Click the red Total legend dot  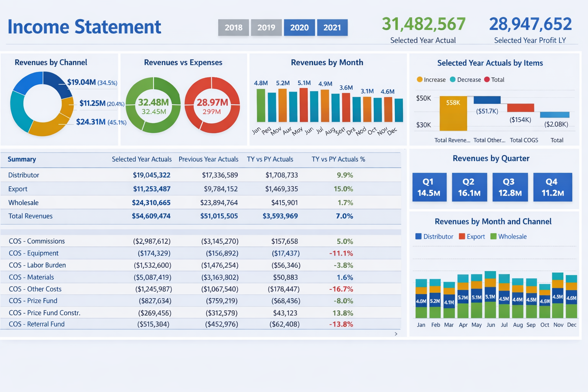[487, 80]
